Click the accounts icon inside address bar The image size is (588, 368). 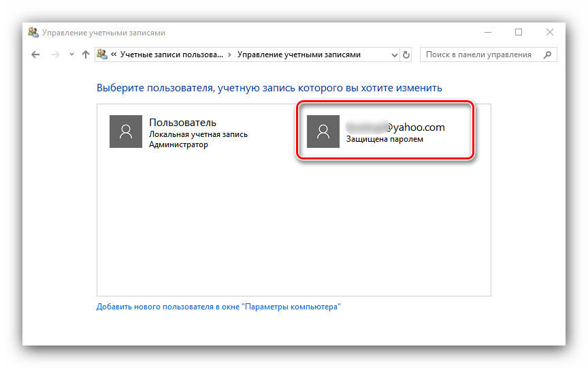click(102, 55)
